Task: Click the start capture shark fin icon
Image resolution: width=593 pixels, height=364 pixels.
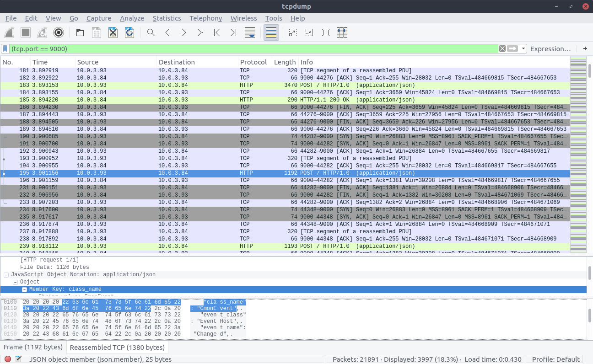Action: 9,32
